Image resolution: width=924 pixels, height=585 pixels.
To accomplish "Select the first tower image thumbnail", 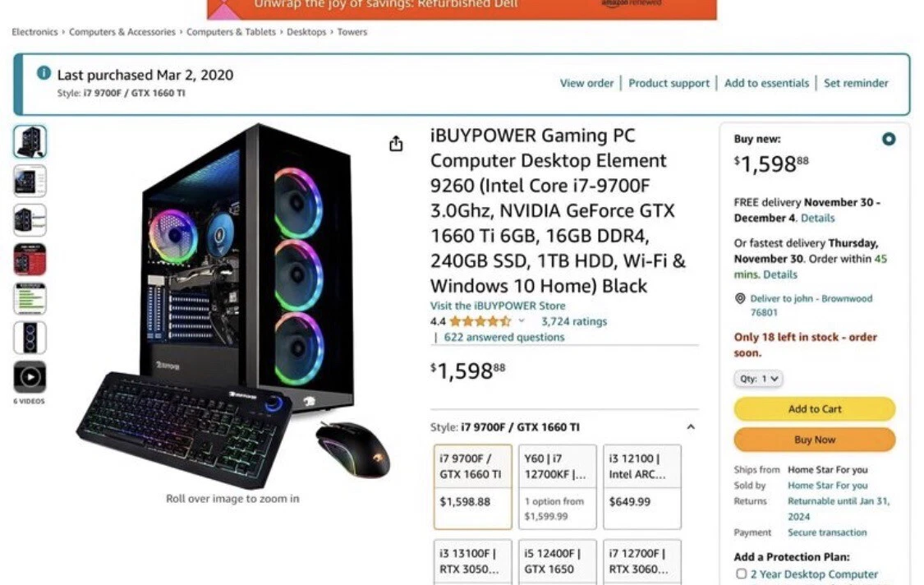I will click(30, 141).
